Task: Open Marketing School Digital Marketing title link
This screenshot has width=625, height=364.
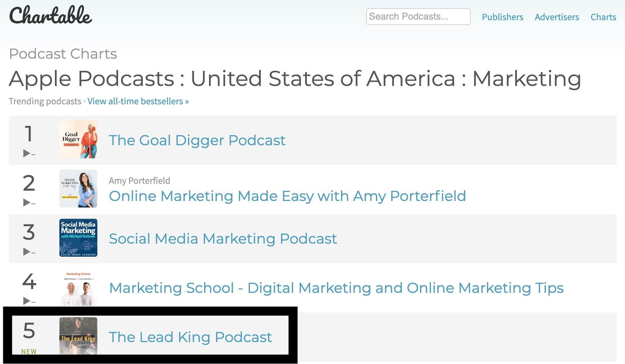Action: pos(336,288)
